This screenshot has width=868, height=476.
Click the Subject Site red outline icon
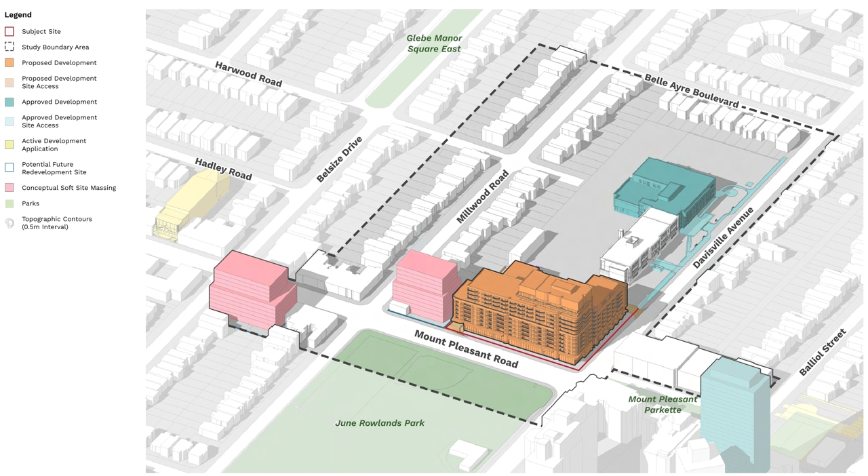9,31
